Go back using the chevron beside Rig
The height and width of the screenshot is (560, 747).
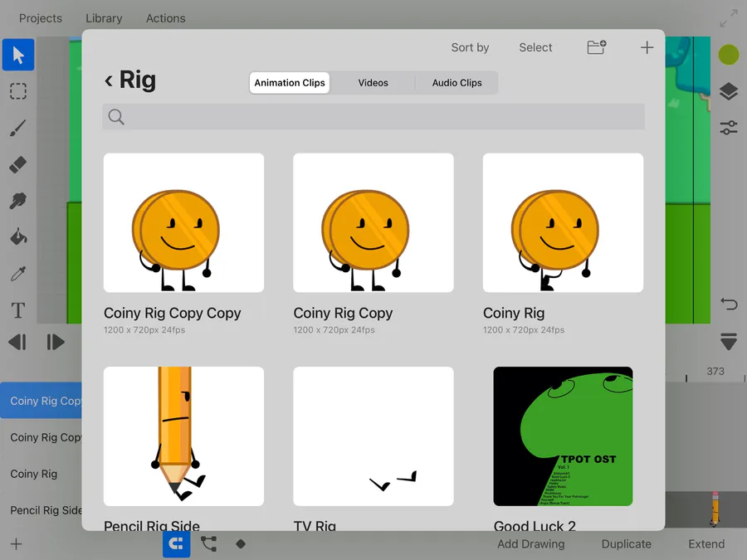tap(109, 80)
